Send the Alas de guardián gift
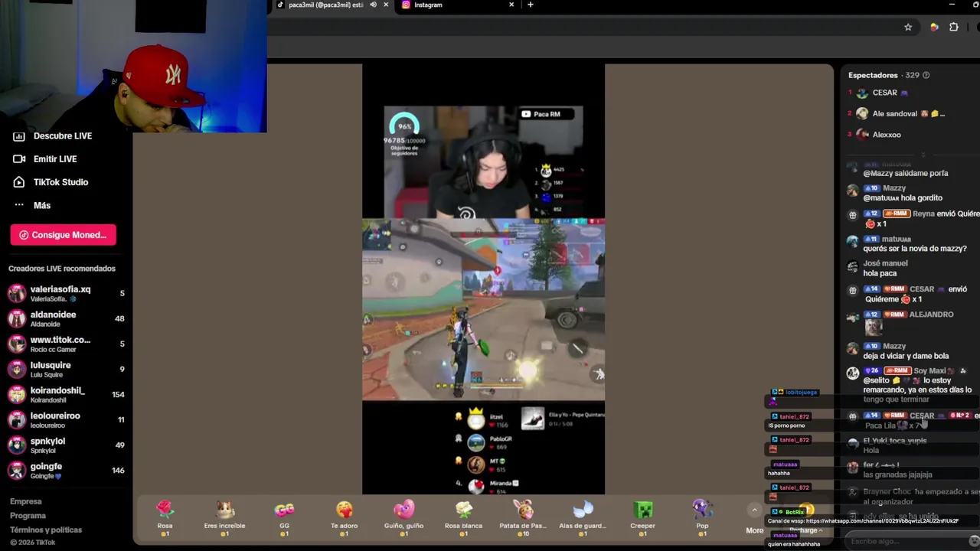Viewport: 980px width, 551px height. [x=583, y=517]
